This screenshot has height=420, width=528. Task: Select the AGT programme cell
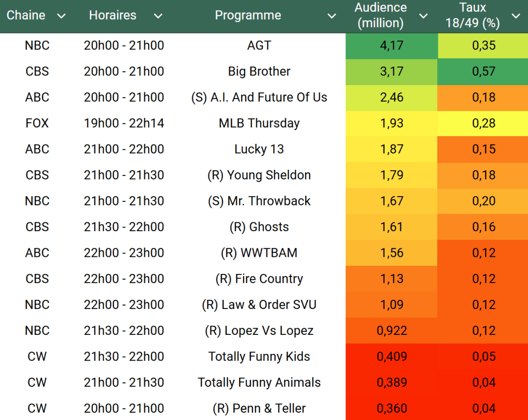click(259, 45)
